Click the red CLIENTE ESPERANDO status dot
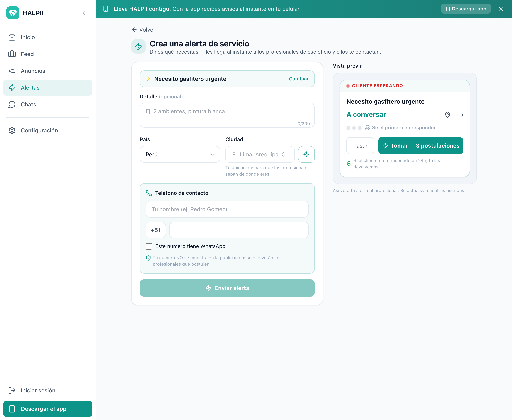The height and width of the screenshot is (420, 512). pos(348,86)
